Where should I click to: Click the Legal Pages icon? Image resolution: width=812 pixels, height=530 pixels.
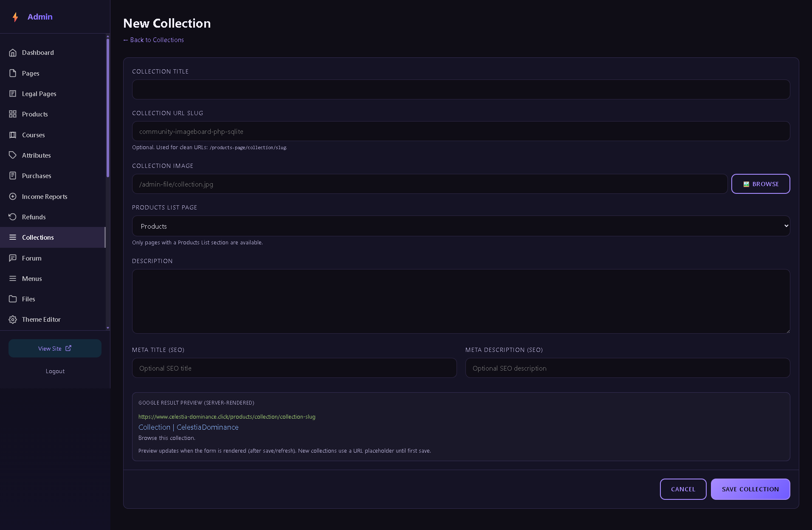point(13,94)
